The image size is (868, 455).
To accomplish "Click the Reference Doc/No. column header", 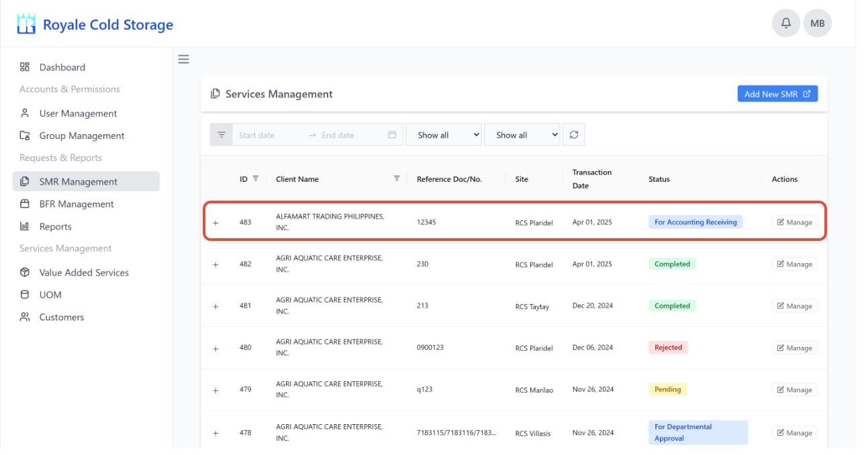I will click(x=450, y=179).
